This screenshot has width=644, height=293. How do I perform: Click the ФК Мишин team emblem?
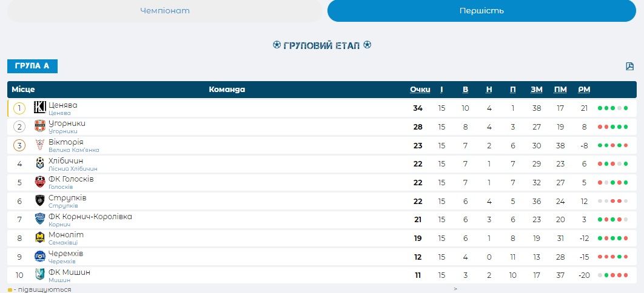coord(40,274)
